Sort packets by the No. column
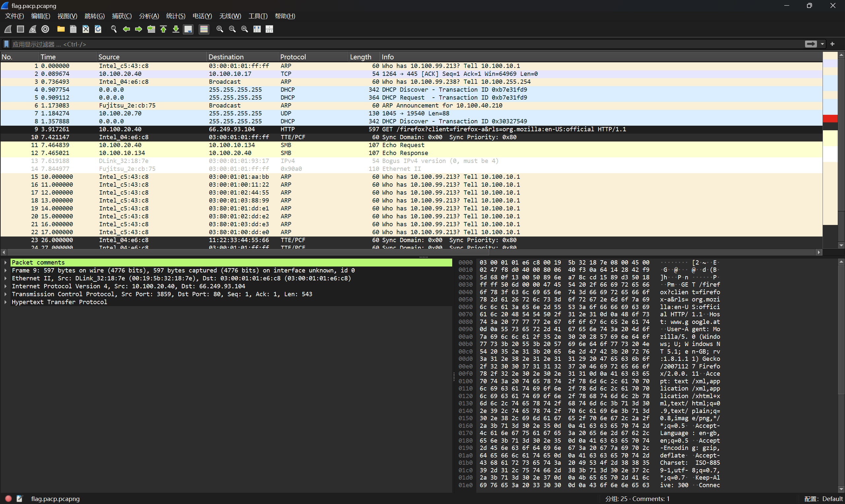 [19, 57]
